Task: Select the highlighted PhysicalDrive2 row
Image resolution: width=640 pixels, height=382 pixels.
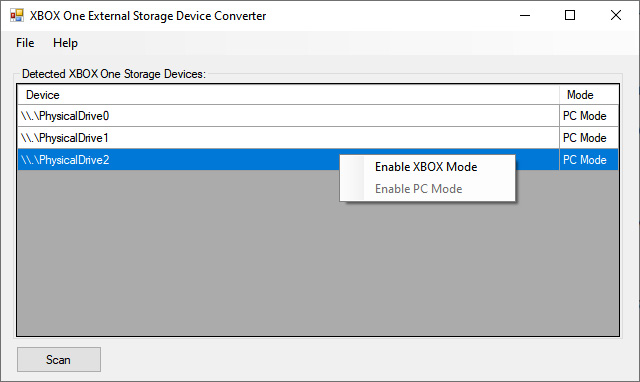Action: pyautogui.click(x=178, y=160)
